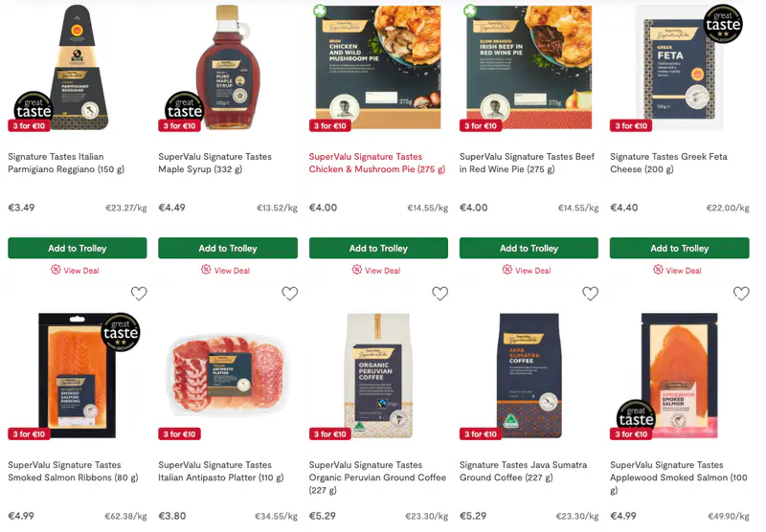766x532 pixels.
Task: Click heart icon for Organic Peruvian Coffee
Action: 440,294
